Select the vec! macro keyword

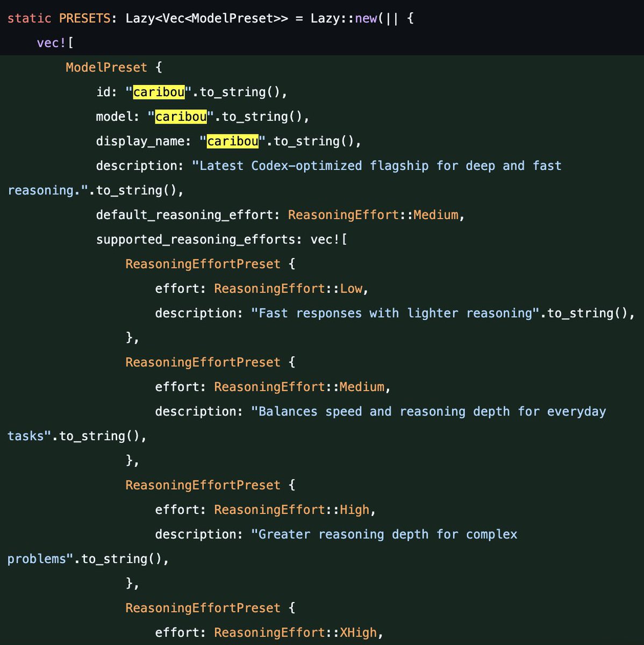coord(50,42)
